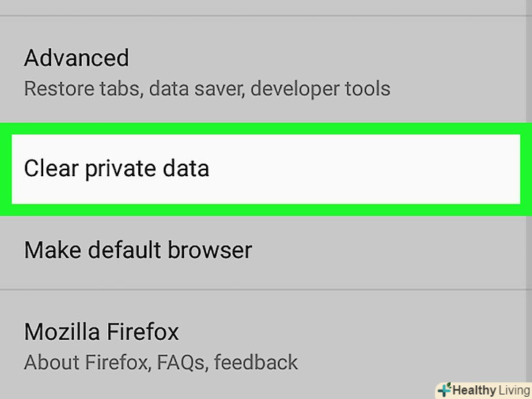This screenshot has width=532, height=399.
Task: Click the Healthy Living watermark text
Action: (491, 390)
